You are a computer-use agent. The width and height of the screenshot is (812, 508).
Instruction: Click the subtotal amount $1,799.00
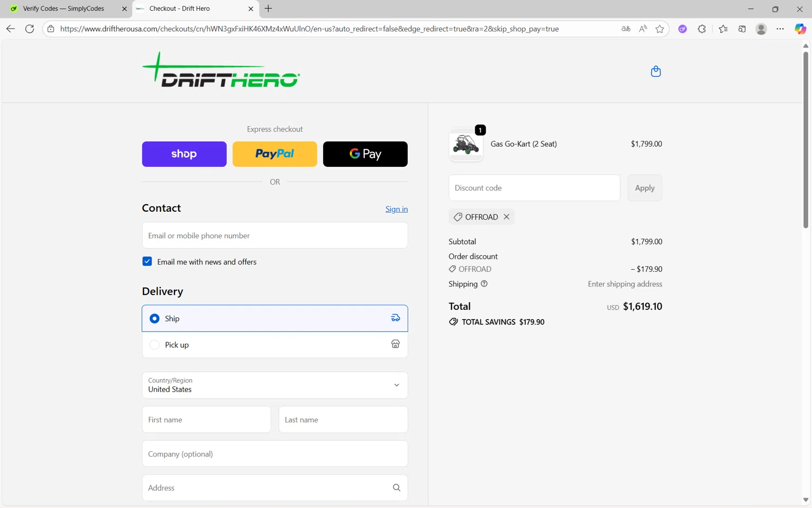(x=646, y=242)
